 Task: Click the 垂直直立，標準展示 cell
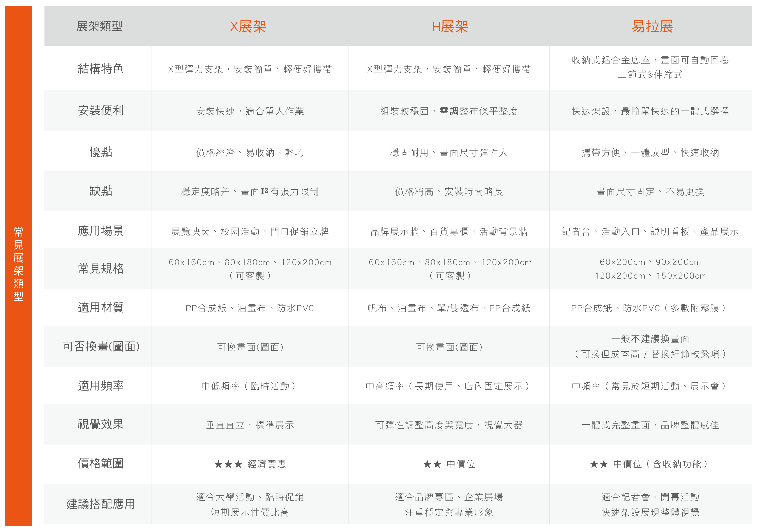click(250, 425)
